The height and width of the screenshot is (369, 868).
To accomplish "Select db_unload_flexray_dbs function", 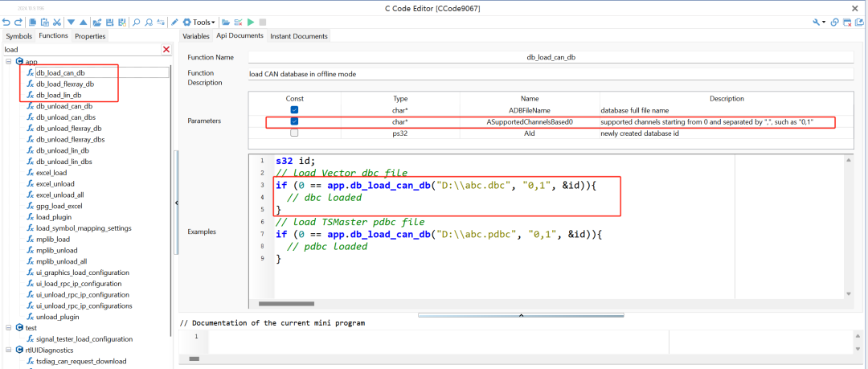I will (x=70, y=139).
